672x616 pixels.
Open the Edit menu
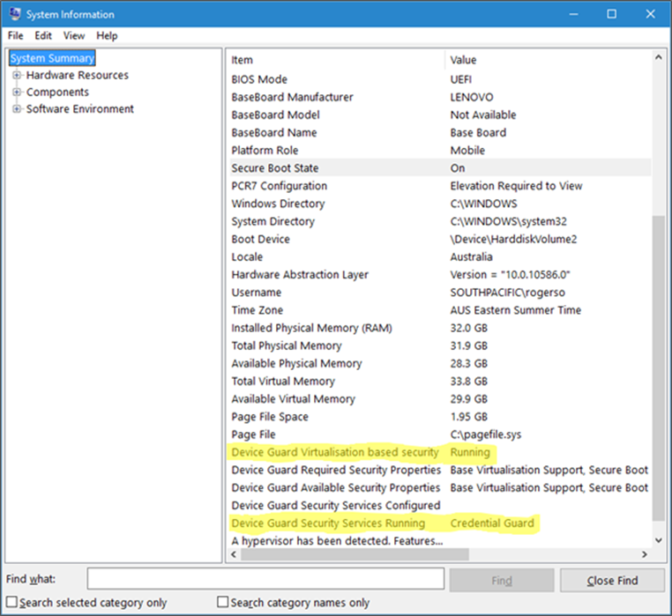[43, 35]
